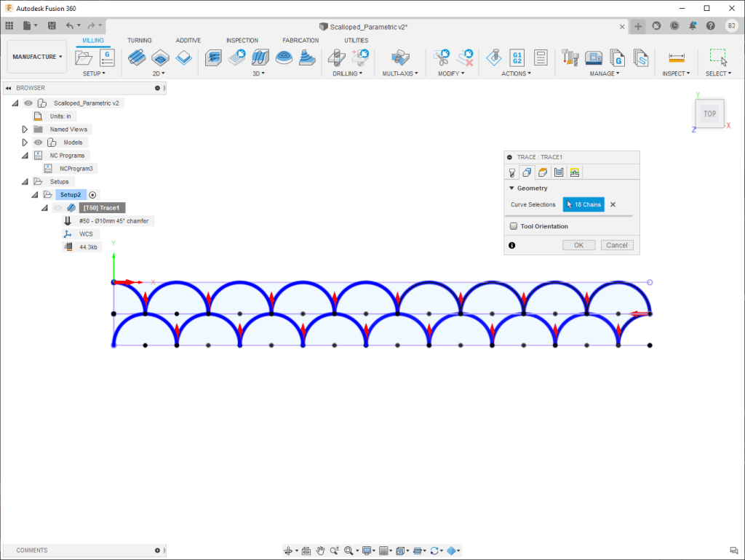Switch to the TURNING ribbon tab
This screenshot has height=560, width=745.
click(x=139, y=40)
